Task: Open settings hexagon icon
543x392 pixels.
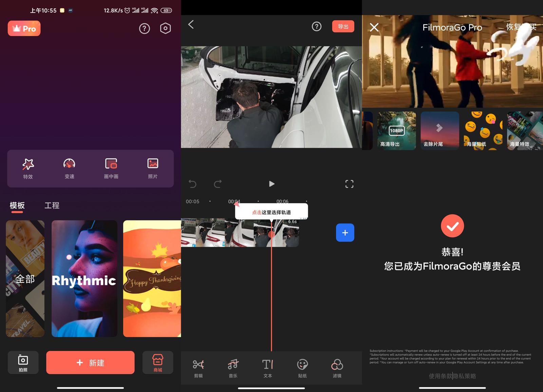Action: coord(165,28)
